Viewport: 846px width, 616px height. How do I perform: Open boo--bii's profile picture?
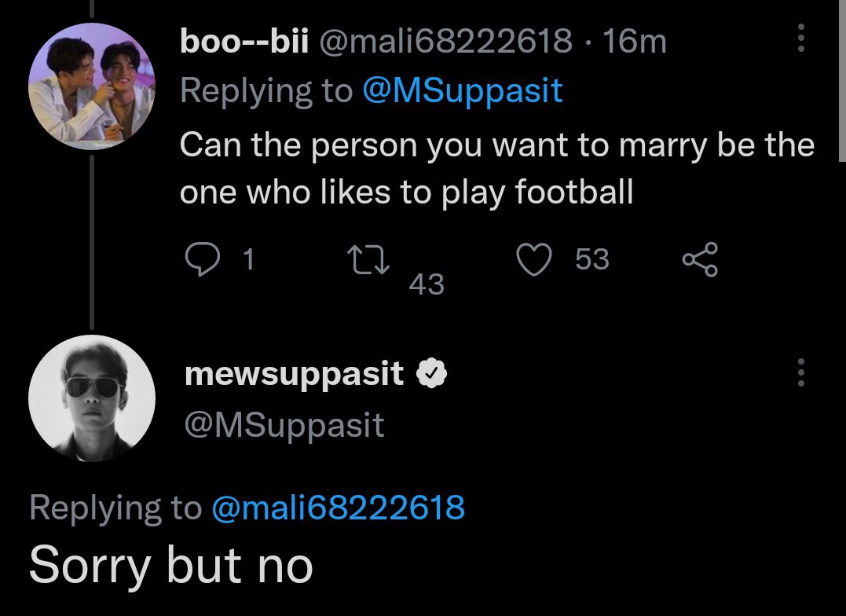click(92, 86)
